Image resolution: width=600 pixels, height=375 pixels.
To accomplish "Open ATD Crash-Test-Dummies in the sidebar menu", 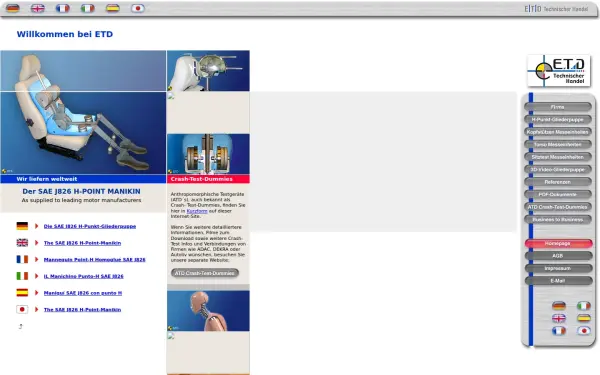I will [x=558, y=207].
